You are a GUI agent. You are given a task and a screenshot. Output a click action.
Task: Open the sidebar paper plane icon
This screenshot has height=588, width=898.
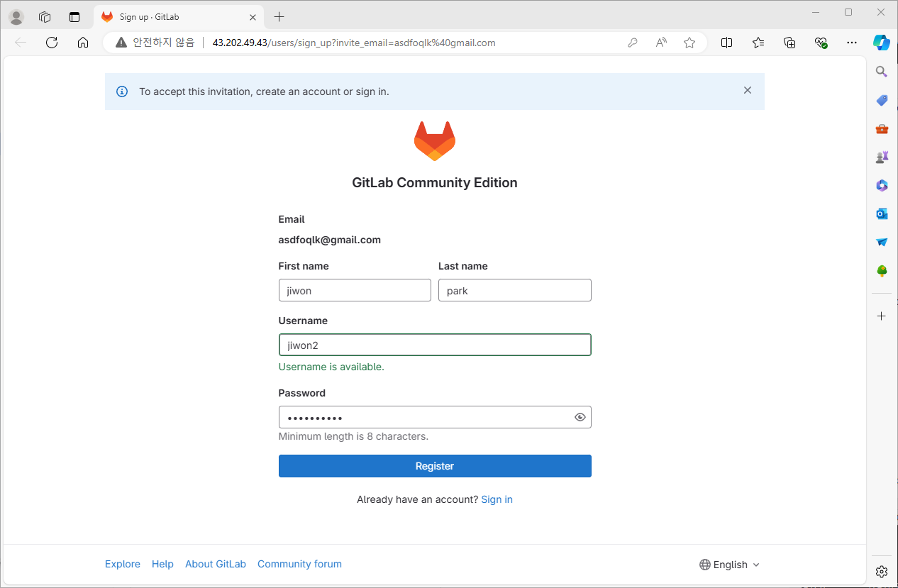pyautogui.click(x=882, y=242)
